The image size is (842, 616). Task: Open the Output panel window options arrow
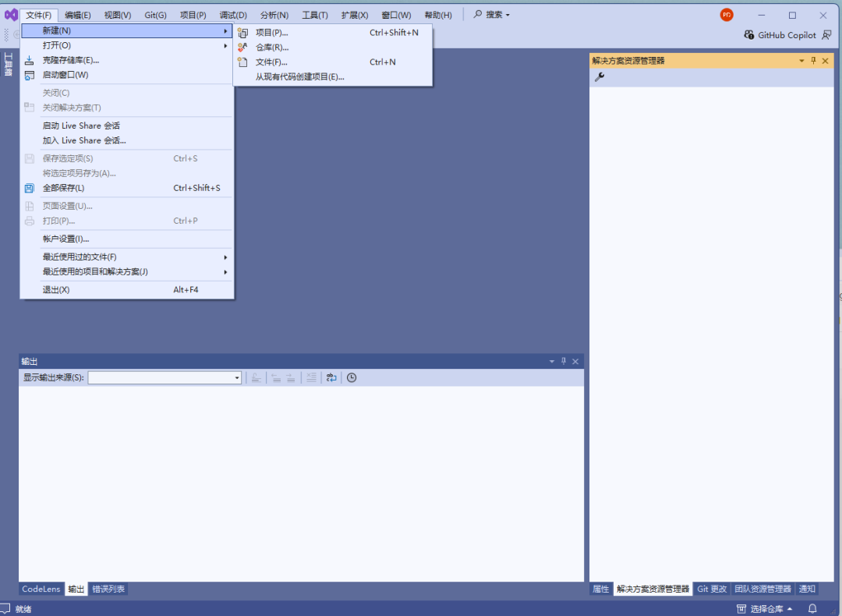click(x=551, y=362)
